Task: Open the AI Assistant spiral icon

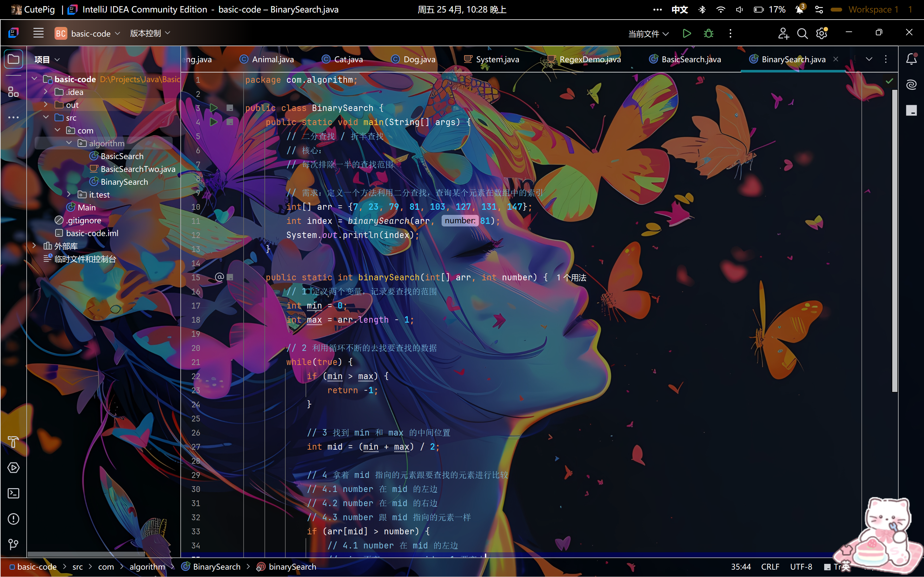Action: (911, 84)
